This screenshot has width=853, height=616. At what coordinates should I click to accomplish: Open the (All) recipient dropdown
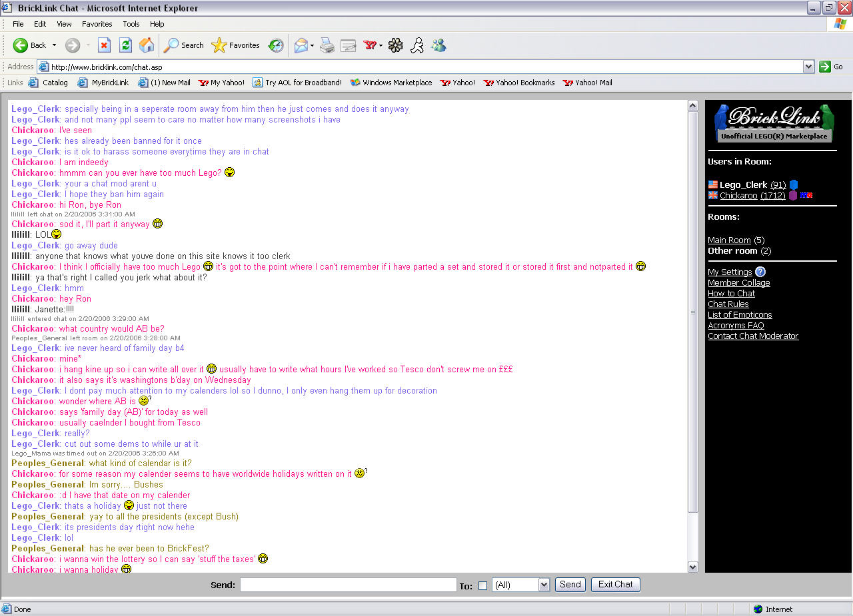[520, 585]
